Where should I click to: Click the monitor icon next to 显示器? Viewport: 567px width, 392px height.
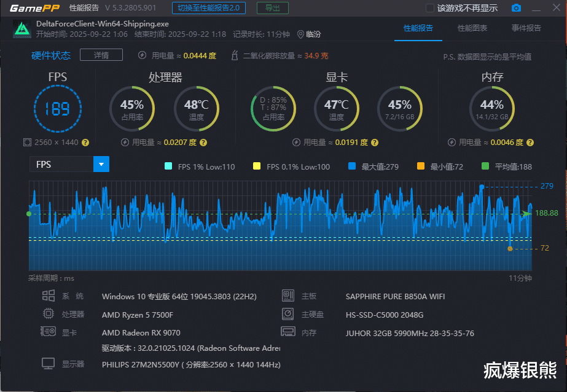[48, 364]
